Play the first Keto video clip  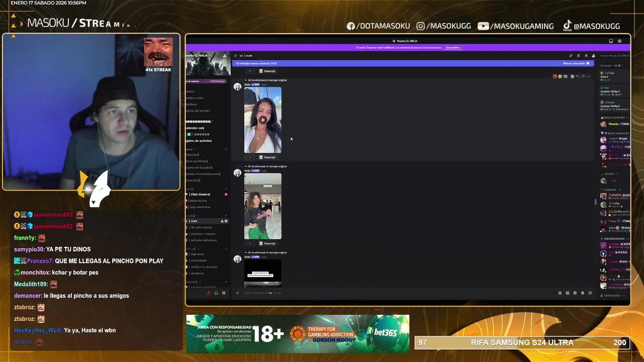(x=263, y=120)
